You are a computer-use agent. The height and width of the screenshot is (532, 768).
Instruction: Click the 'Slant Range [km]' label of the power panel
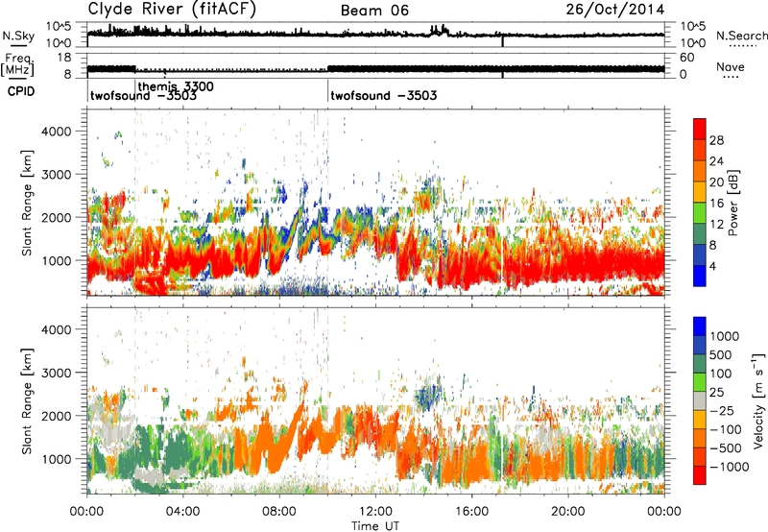(27, 203)
